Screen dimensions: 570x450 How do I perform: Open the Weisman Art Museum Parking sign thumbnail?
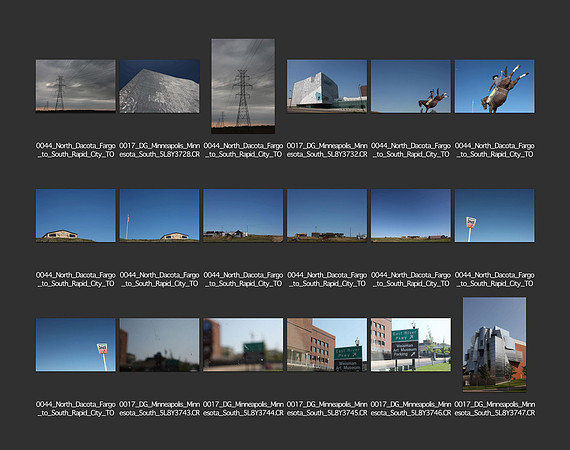pos(411,345)
